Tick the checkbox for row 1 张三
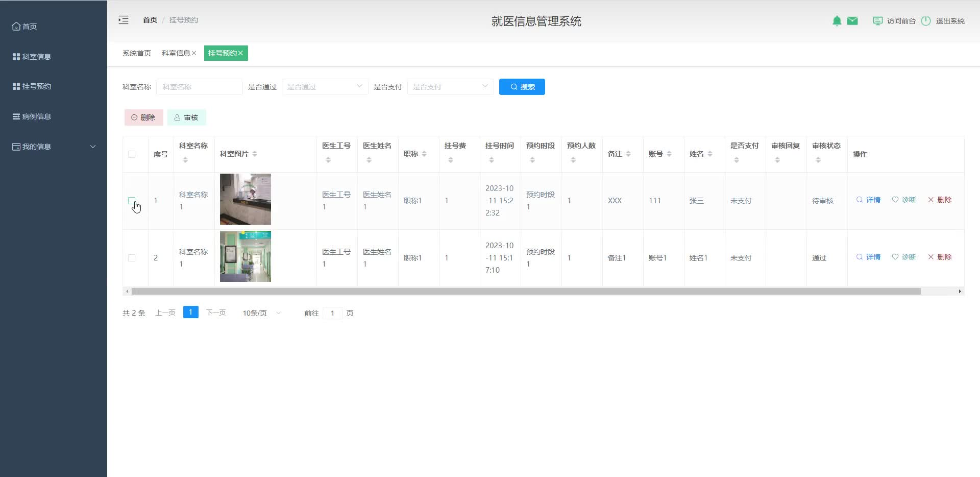Viewport: 980px width, 477px height. click(x=132, y=201)
